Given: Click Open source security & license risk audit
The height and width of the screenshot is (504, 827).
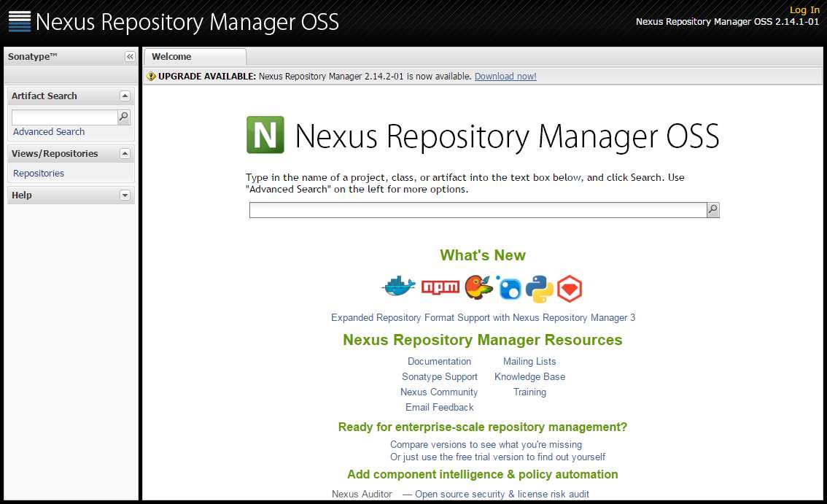Looking at the screenshot, I should tap(502, 495).
